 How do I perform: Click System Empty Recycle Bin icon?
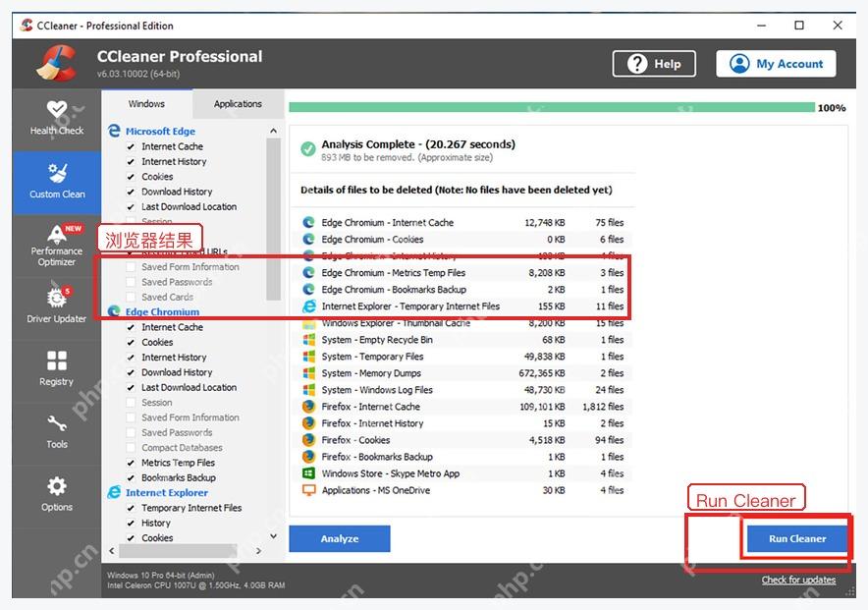pos(308,340)
